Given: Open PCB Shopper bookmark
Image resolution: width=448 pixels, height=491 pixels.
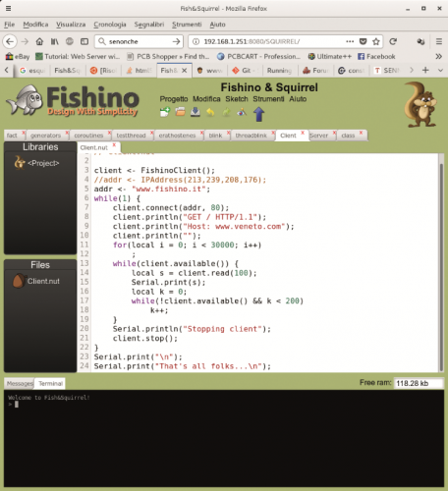Looking at the screenshot, I should pyautogui.click(x=168, y=57).
